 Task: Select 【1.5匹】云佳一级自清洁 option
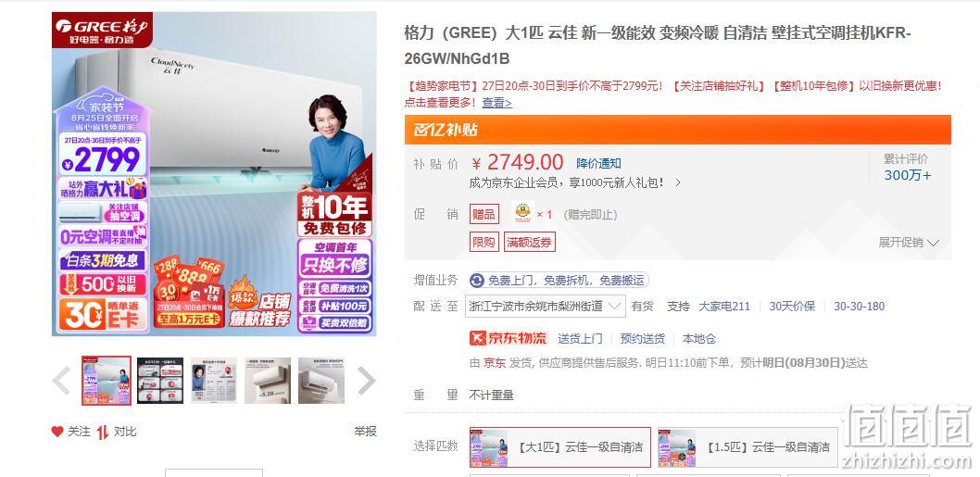pyautogui.click(x=748, y=447)
